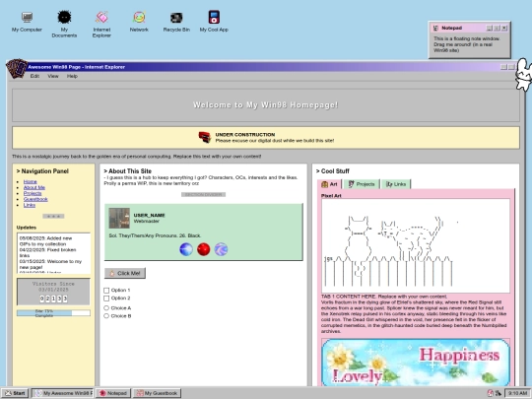Image resolution: width=532 pixels, height=399 pixels.
Task: Open the Network desktop icon
Action: (139, 22)
